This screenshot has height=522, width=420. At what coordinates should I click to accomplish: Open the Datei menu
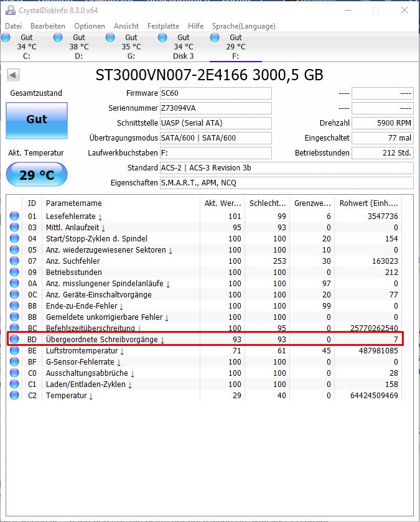[x=13, y=26]
